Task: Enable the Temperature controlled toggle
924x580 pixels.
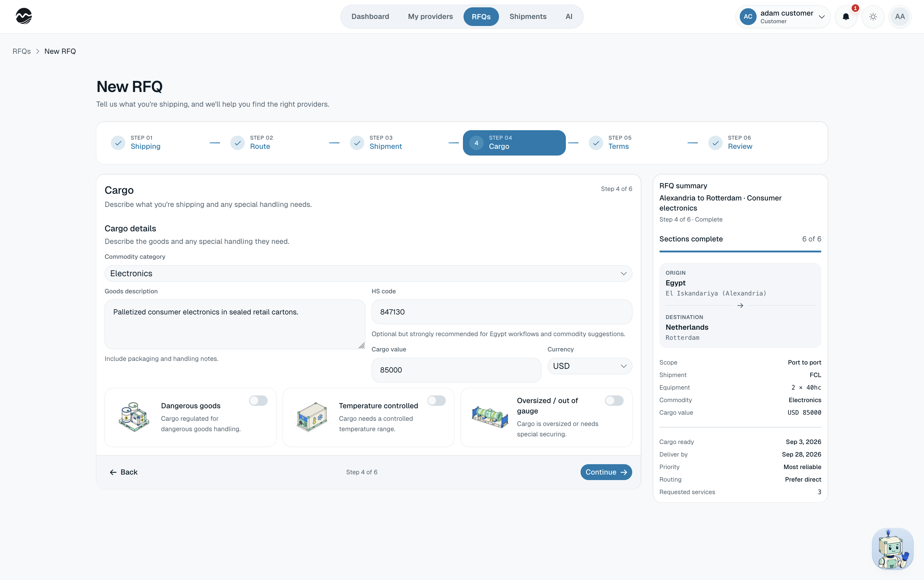Action: (436, 401)
